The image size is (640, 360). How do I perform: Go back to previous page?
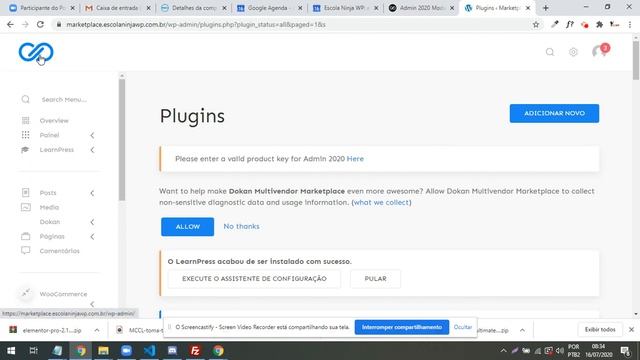click(x=10, y=24)
